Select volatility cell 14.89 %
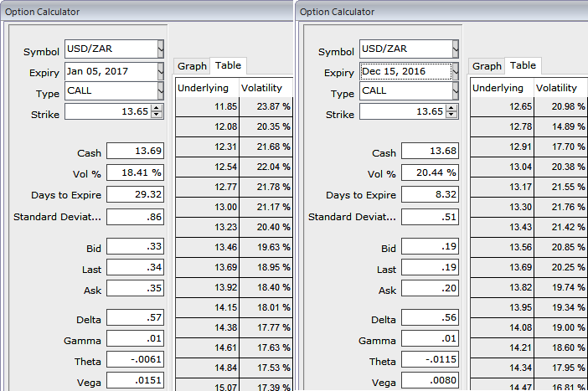Image resolution: width=588 pixels, height=391 pixels. [560, 127]
